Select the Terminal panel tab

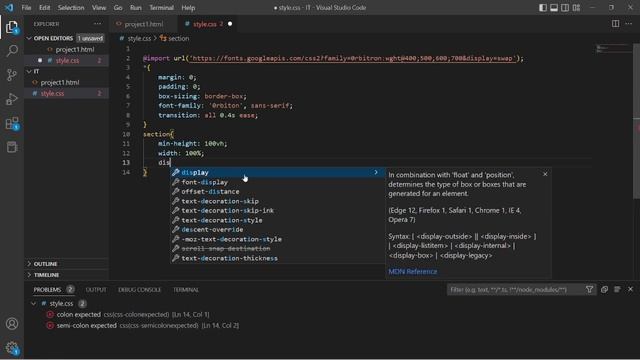(x=186, y=289)
